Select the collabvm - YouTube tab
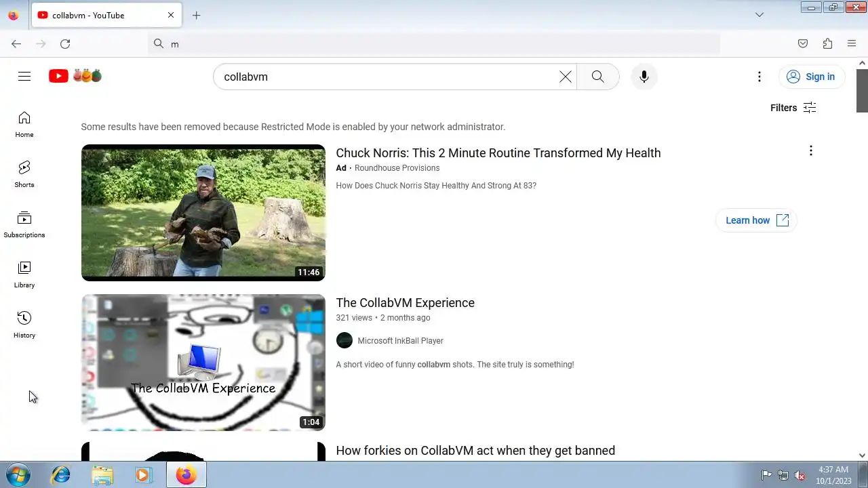 [107, 15]
